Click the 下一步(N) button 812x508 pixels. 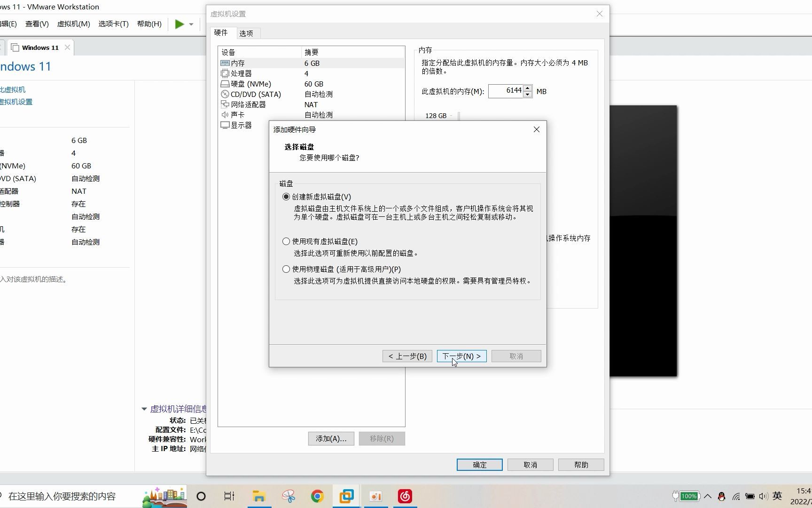461,356
